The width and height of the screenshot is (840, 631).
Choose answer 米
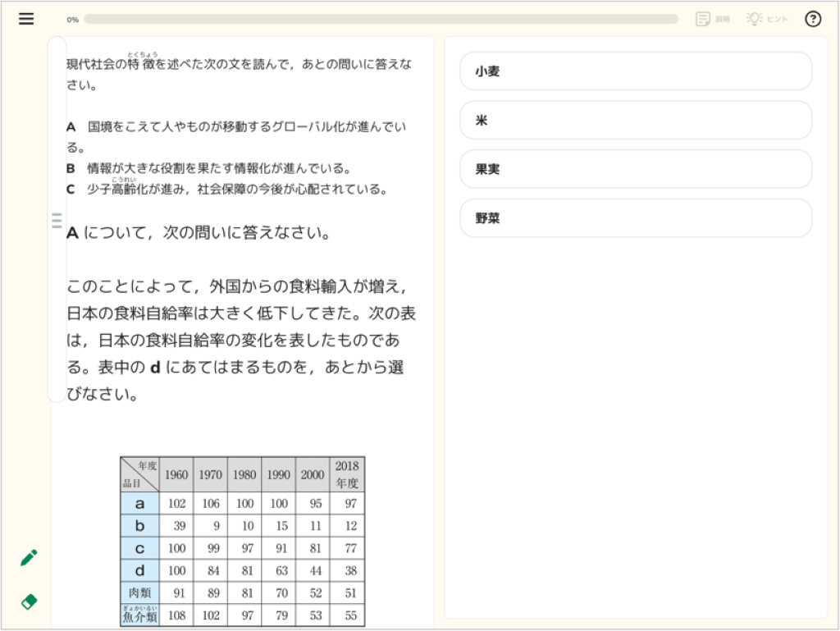click(x=636, y=120)
